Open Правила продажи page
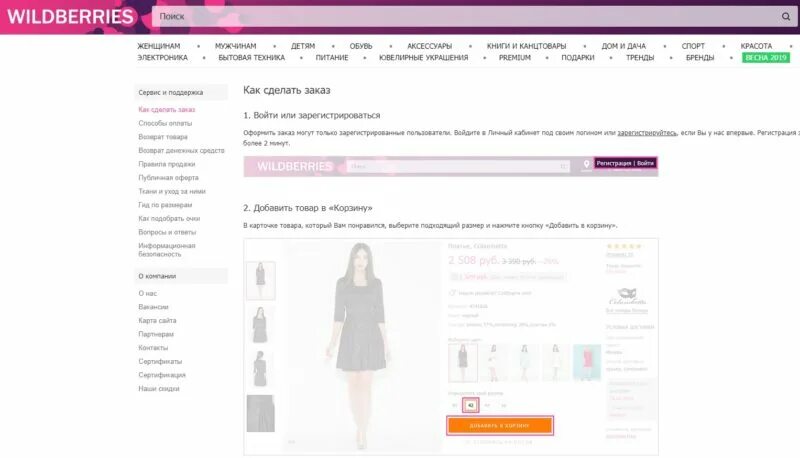Viewport: 800px width, 458px height. tap(166, 164)
